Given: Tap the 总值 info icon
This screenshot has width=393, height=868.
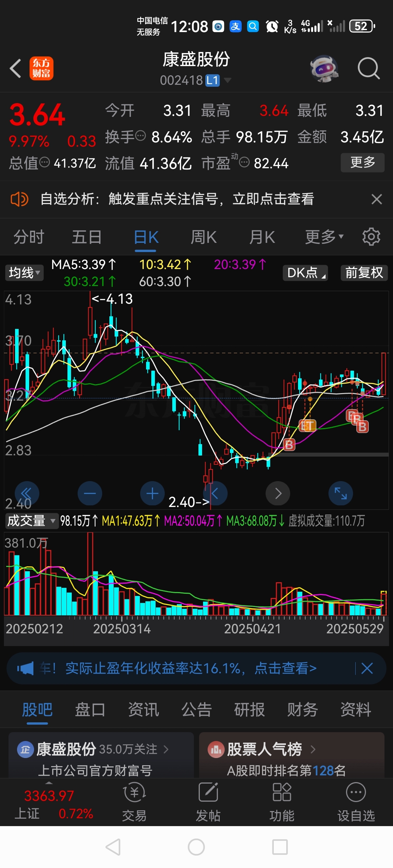Looking at the screenshot, I should (45, 162).
